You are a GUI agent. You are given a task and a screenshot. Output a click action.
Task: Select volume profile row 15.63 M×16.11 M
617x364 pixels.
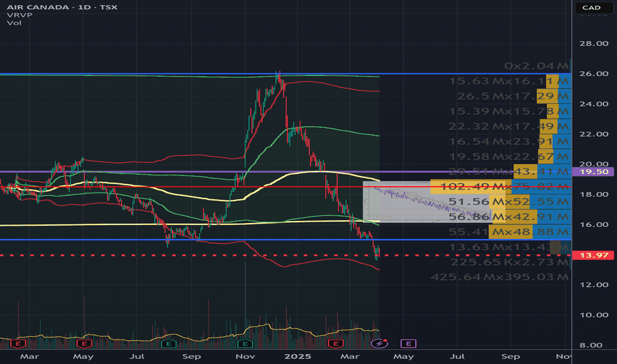click(509, 81)
